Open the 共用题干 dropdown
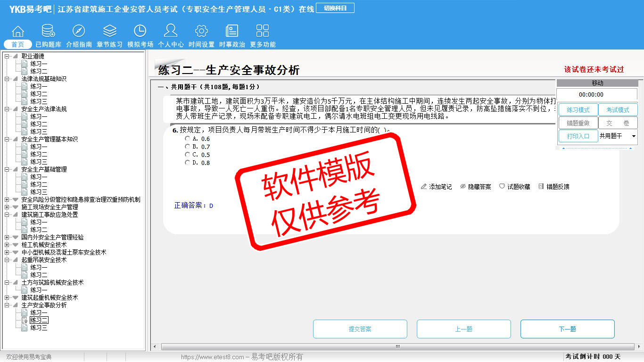 pos(633,136)
